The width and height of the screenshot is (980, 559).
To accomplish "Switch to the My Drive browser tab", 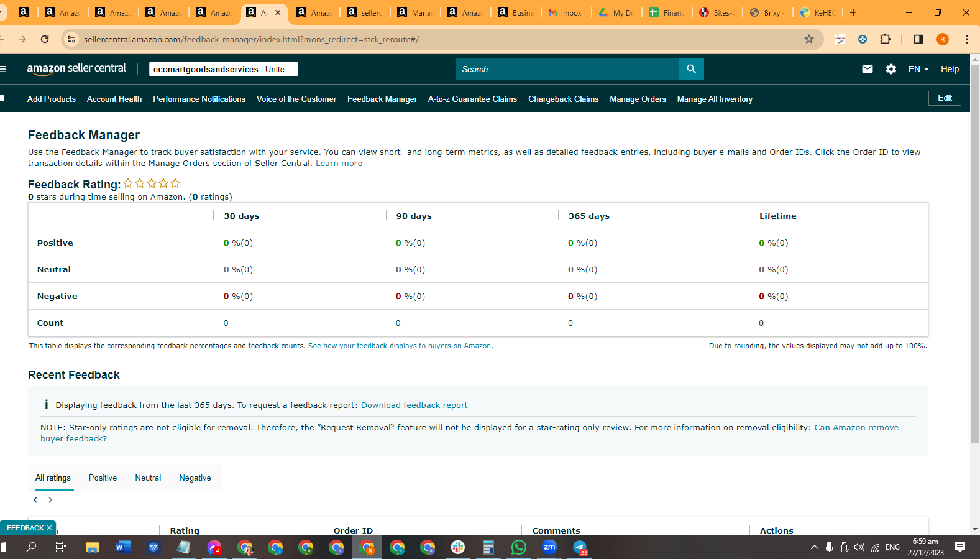I will [x=616, y=12].
